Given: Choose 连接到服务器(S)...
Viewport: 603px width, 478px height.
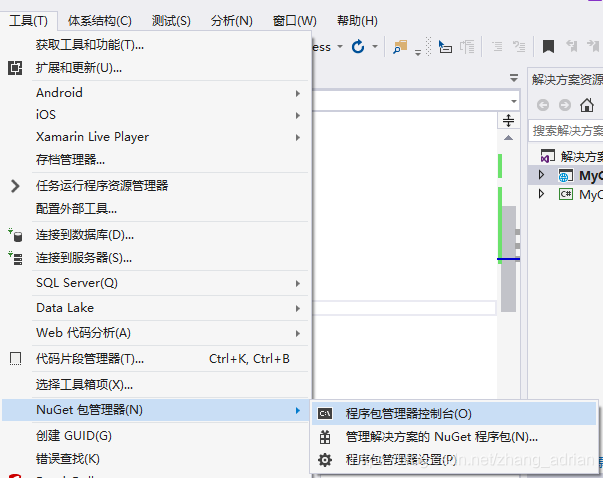Looking at the screenshot, I should click(x=84, y=258).
